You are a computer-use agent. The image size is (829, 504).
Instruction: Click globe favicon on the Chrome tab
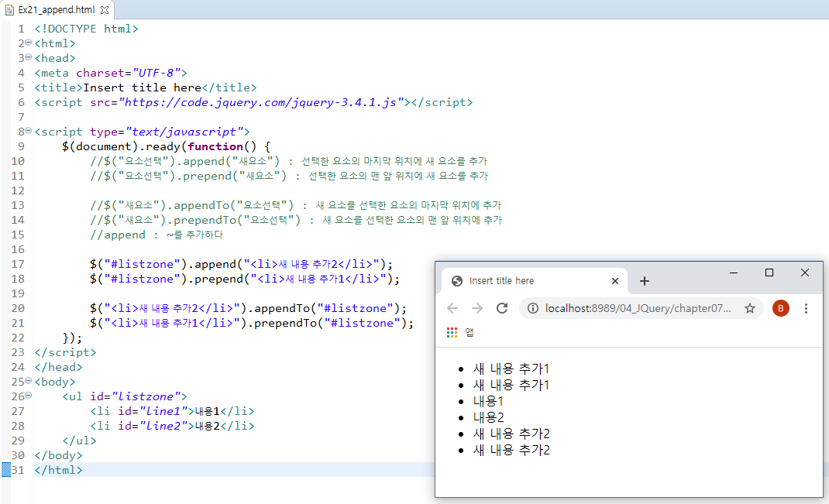point(457,281)
